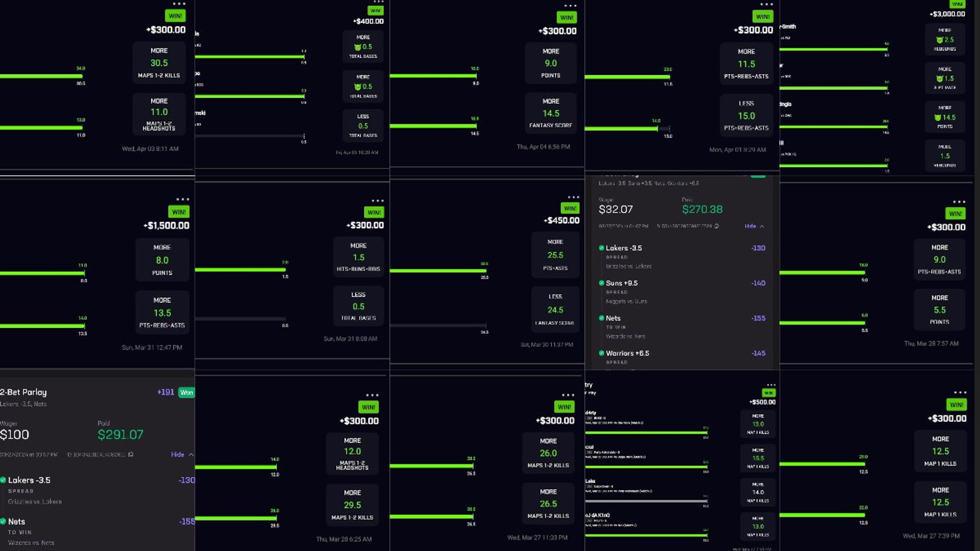The width and height of the screenshot is (980, 551).
Task: Open three-dot menu on Apr 03 8:11 AM slip
Action: coord(179,4)
